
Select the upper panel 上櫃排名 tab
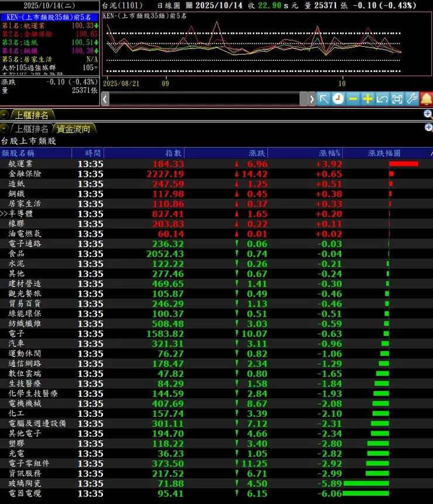coord(32,115)
